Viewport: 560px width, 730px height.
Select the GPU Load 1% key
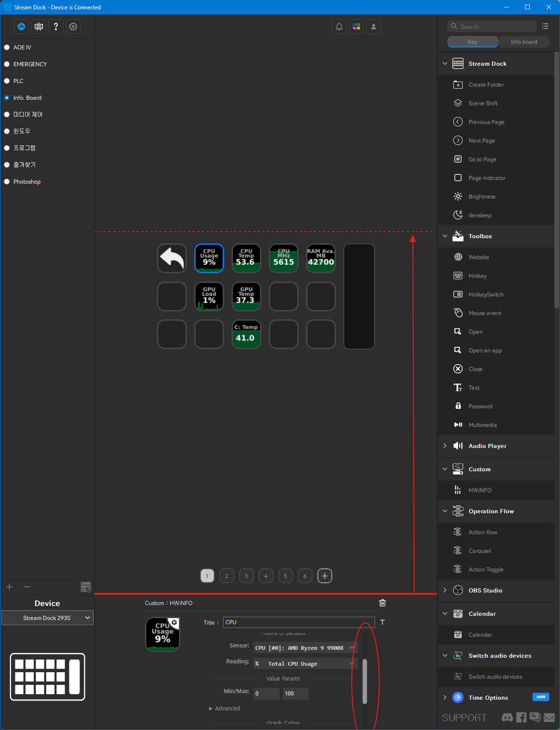(x=209, y=296)
